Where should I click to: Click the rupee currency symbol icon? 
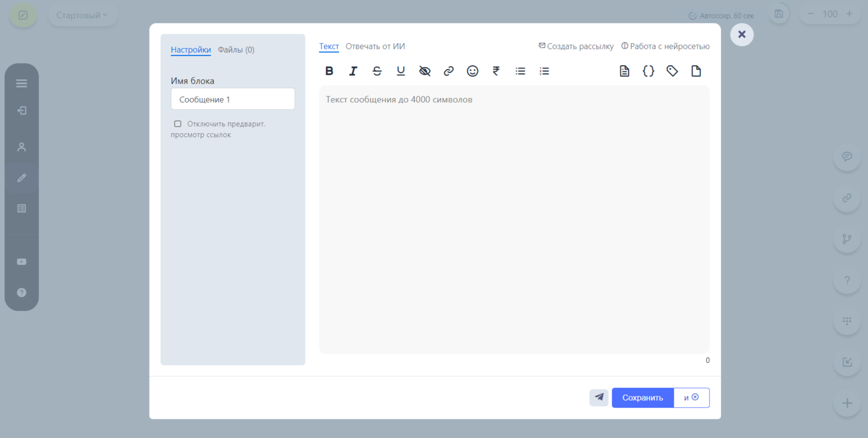click(496, 71)
